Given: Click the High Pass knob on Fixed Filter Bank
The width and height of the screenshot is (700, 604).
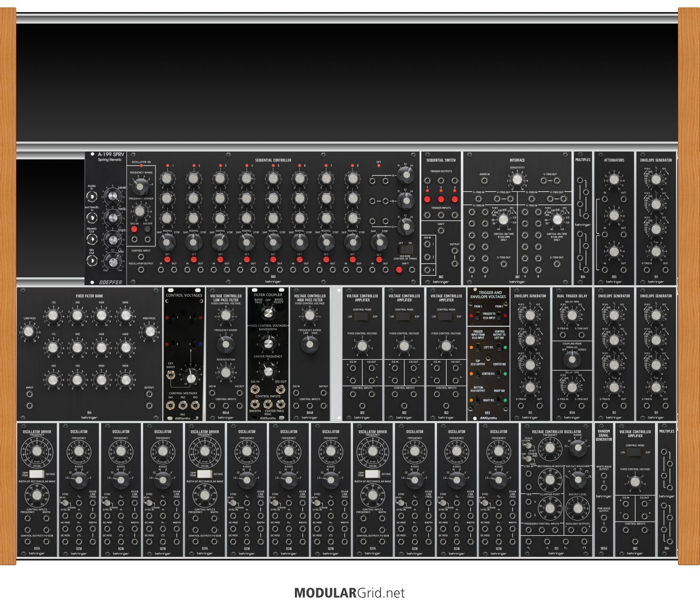Looking at the screenshot, I should coord(150,332).
